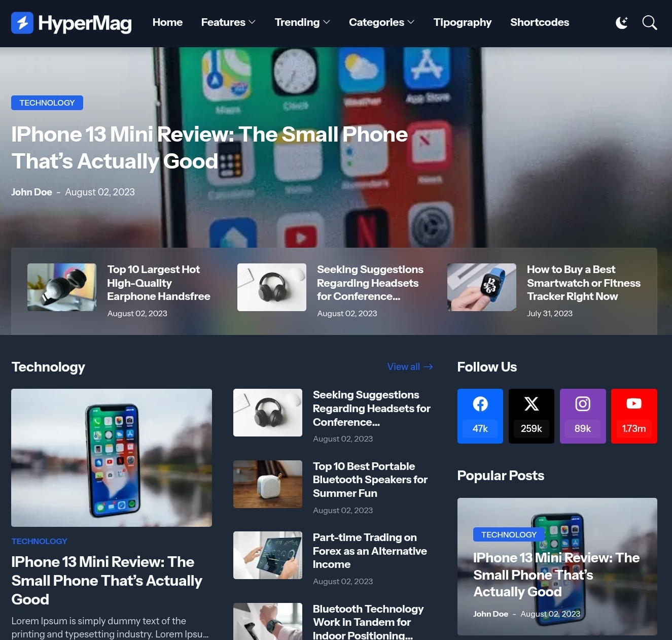
Task: Click the large iPhone image in Technology section
Action: pos(112,458)
